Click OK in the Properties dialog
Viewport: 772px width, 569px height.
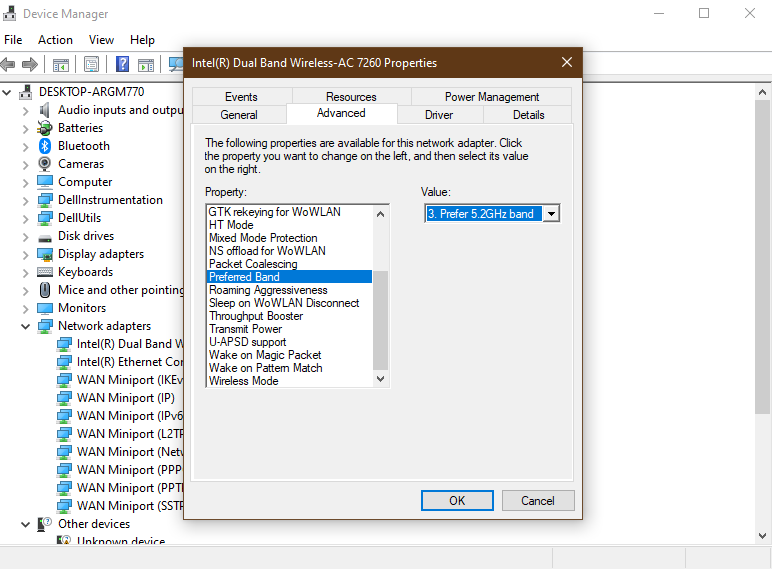click(457, 501)
